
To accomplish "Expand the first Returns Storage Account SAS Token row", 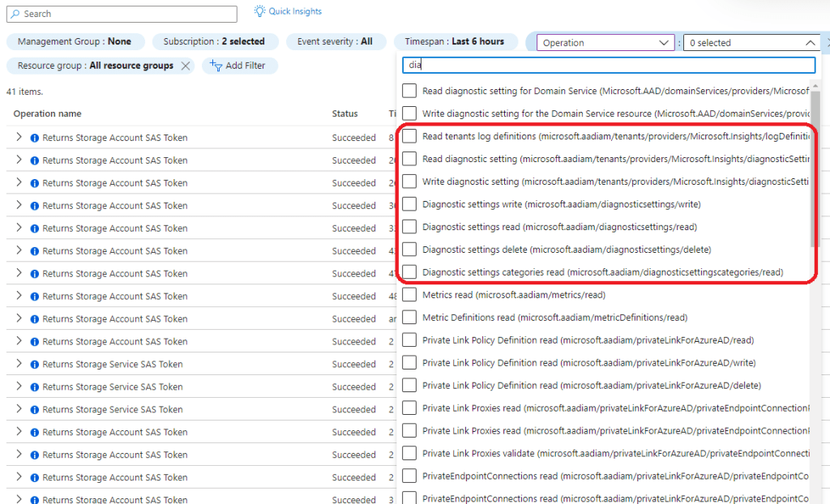I will 19,138.
